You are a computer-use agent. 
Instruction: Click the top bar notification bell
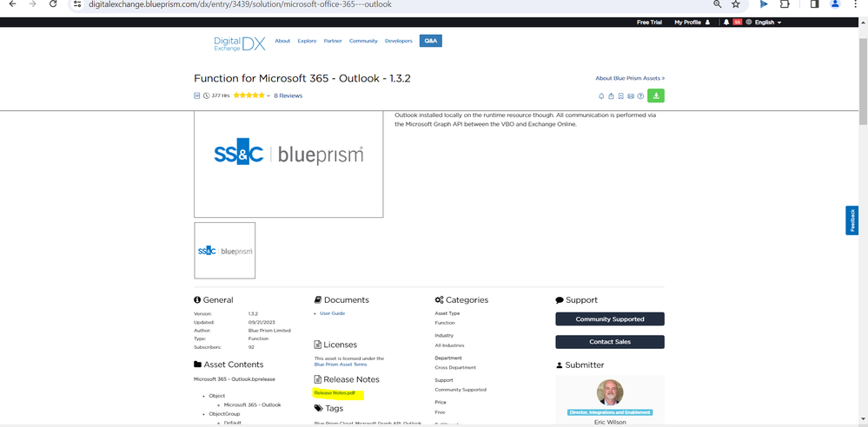coord(726,22)
